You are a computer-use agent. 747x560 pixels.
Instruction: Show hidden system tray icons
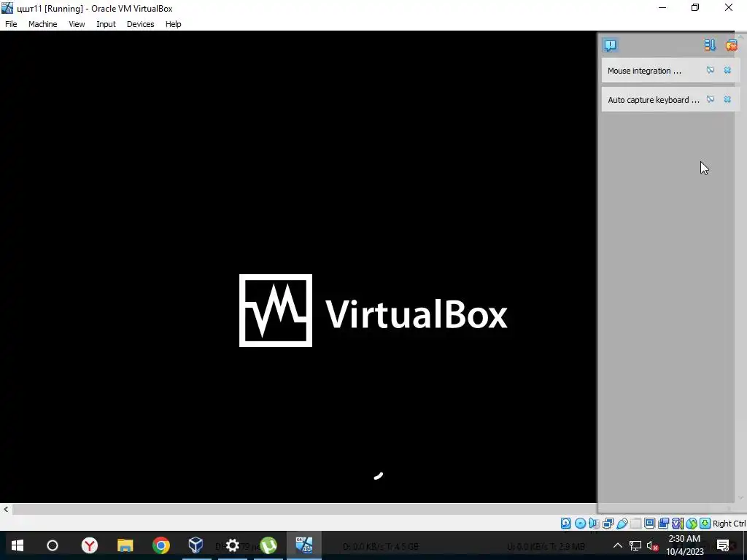(617, 545)
